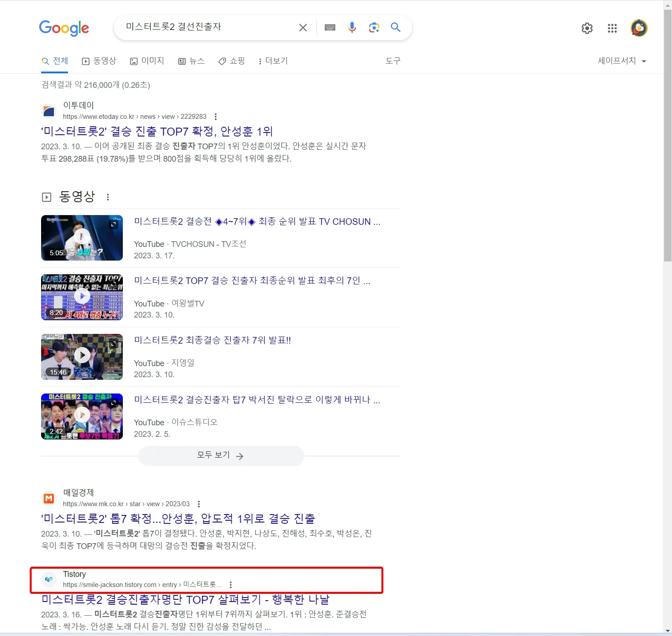
Task: Open '최종결승 진출자 7위 발표!!' video link
Action: pyautogui.click(x=213, y=340)
